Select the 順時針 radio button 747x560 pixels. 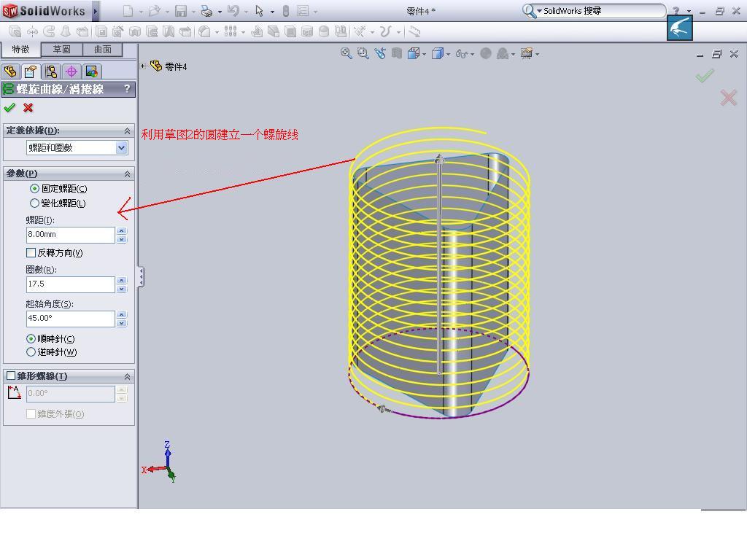click(x=31, y=338)
